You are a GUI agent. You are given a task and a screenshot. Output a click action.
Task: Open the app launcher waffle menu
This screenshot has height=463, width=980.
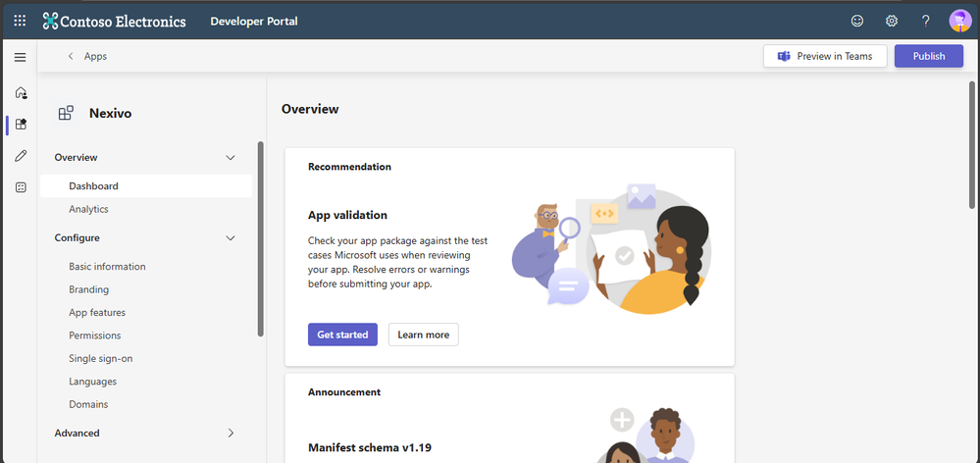coord(20,21)
